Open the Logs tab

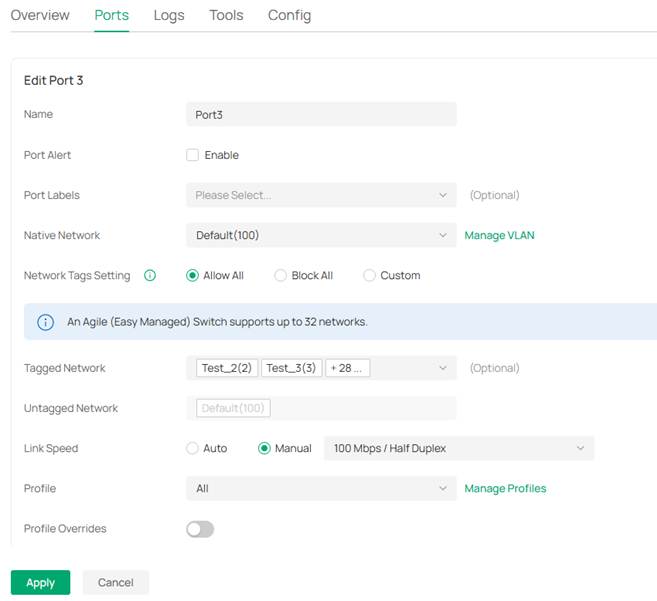pyautogui.click(x=169, y=15)
